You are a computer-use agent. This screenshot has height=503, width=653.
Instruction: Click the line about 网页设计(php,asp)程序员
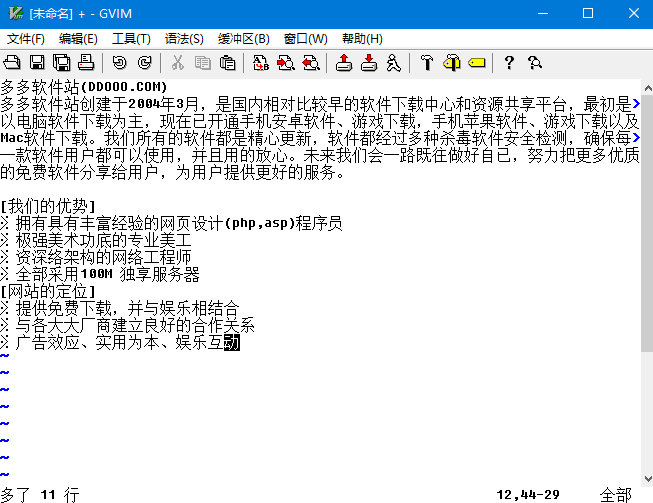pos(171,223)
